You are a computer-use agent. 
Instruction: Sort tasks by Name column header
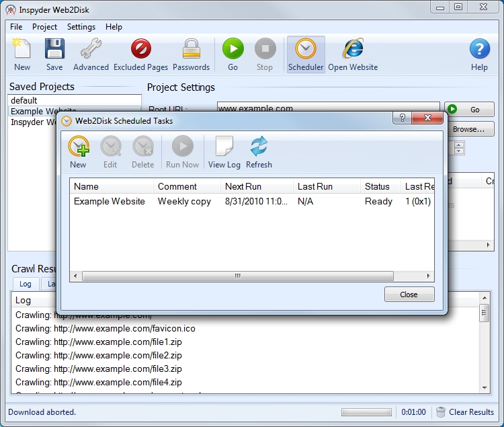(x=112, y=186)
